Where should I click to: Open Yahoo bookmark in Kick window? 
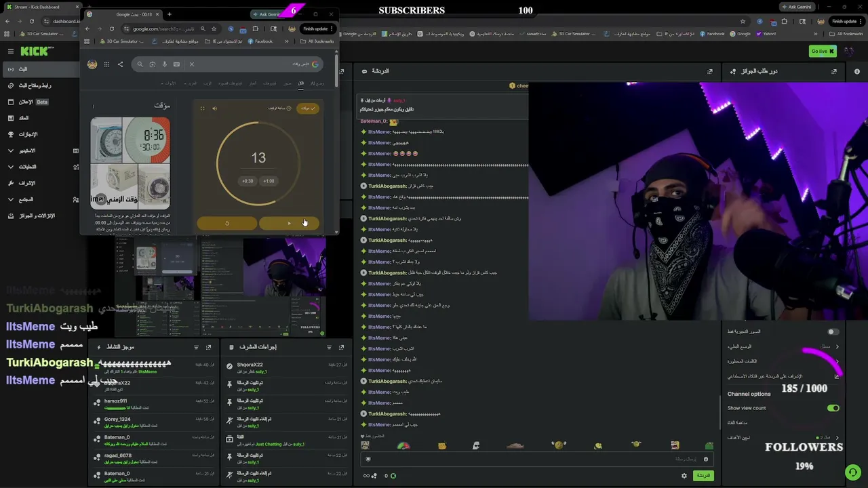[x=766, y=34]
